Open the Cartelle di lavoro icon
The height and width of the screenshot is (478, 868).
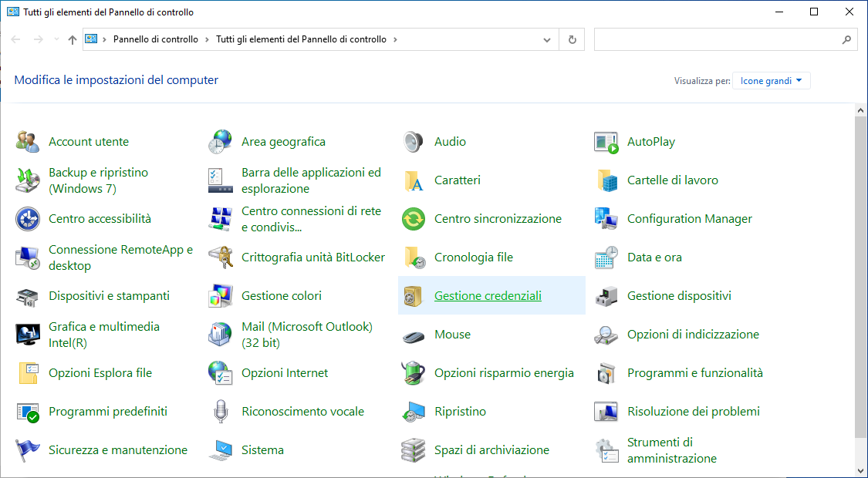(606, 180)
